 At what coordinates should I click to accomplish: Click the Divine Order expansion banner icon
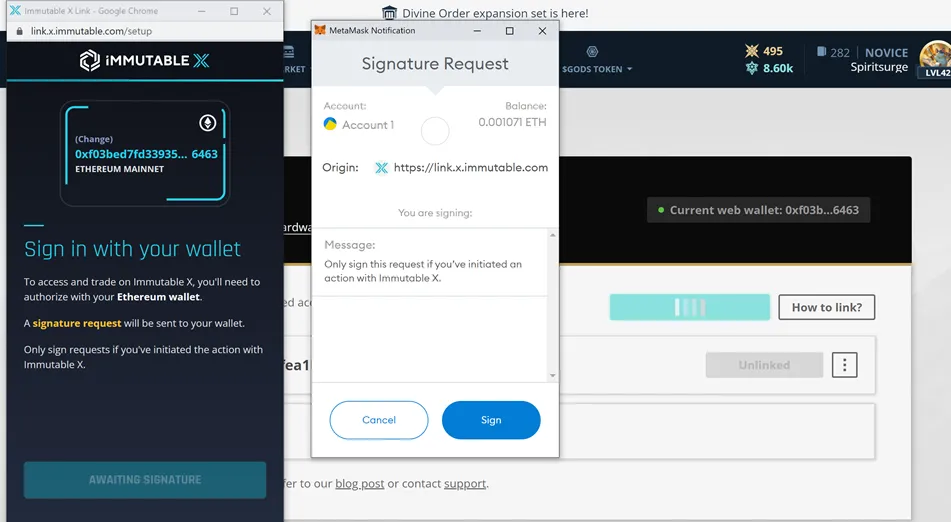click(389, 13)
